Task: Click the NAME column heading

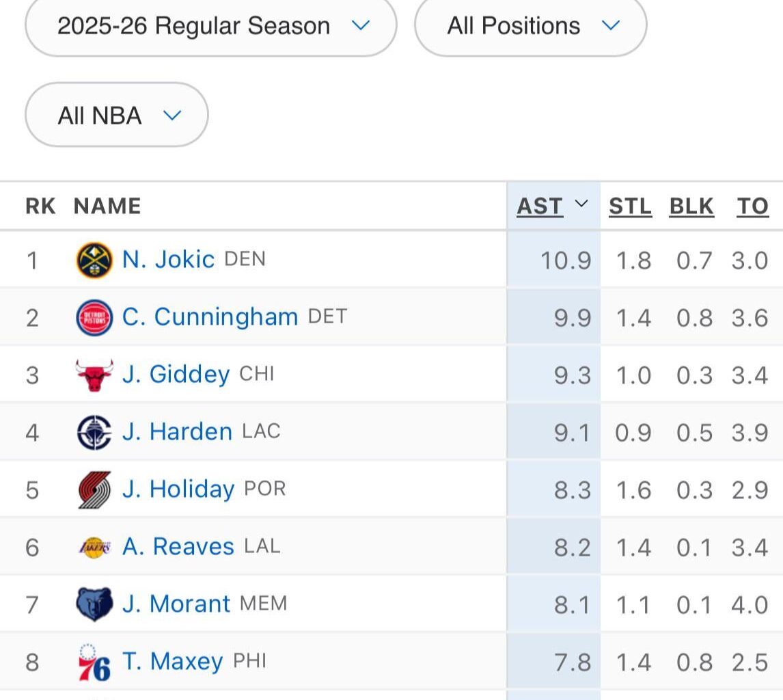Action: [108, 206]
